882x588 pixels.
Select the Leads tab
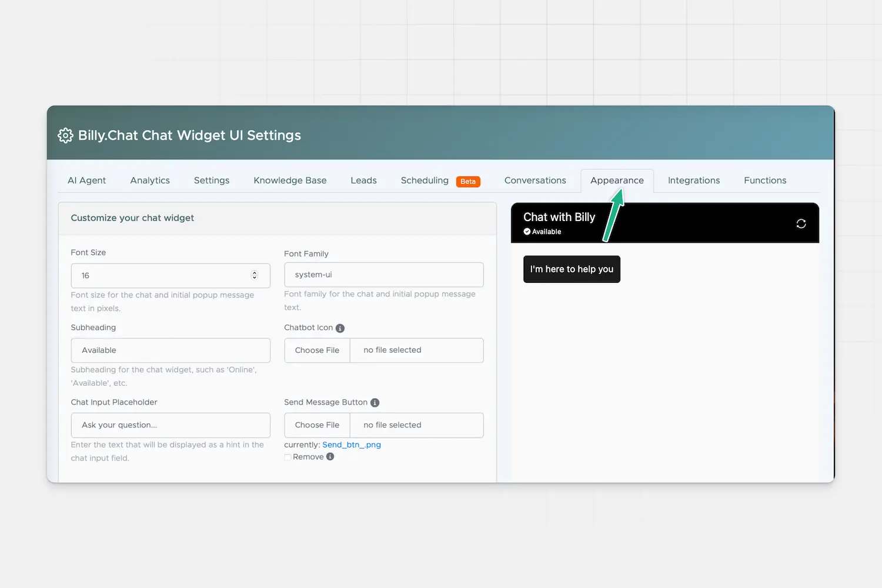(363, 181)
